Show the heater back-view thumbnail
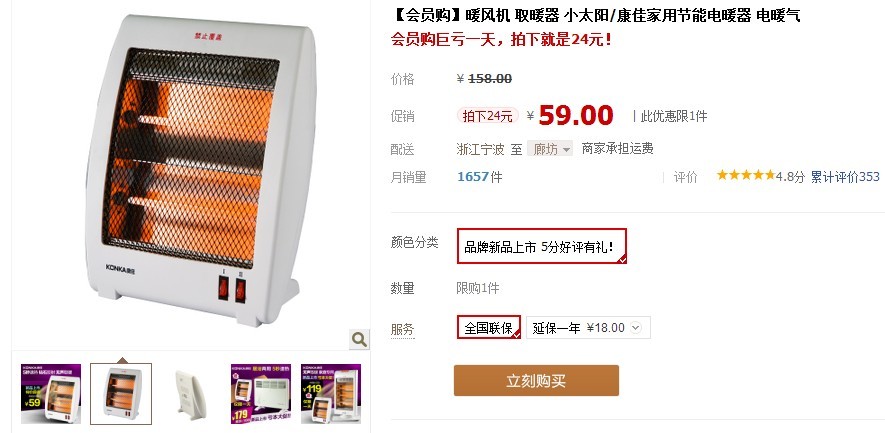 [191, 393]
